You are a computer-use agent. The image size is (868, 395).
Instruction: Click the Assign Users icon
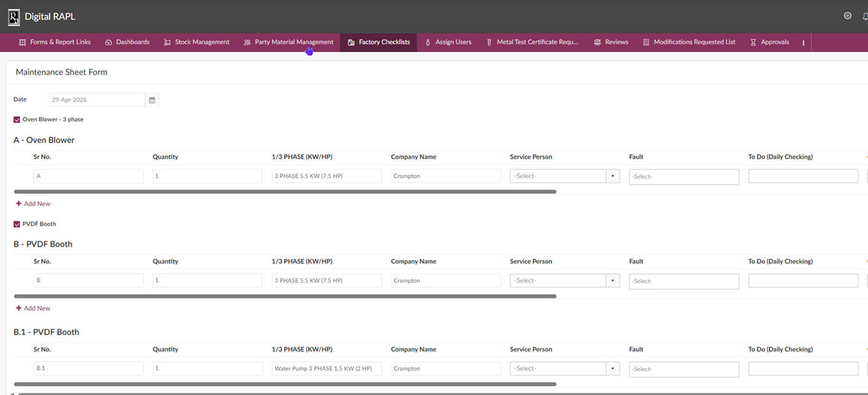[428, 42]
